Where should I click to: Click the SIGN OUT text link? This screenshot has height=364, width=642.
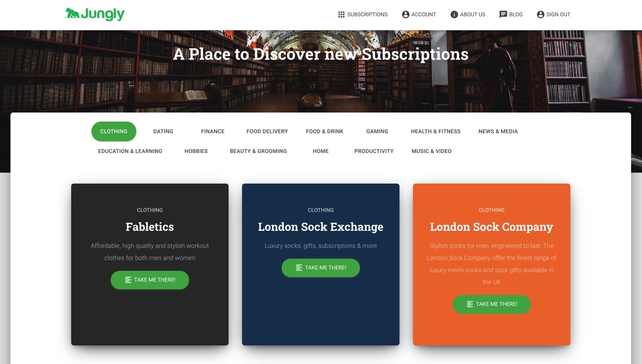coord(558,14)
